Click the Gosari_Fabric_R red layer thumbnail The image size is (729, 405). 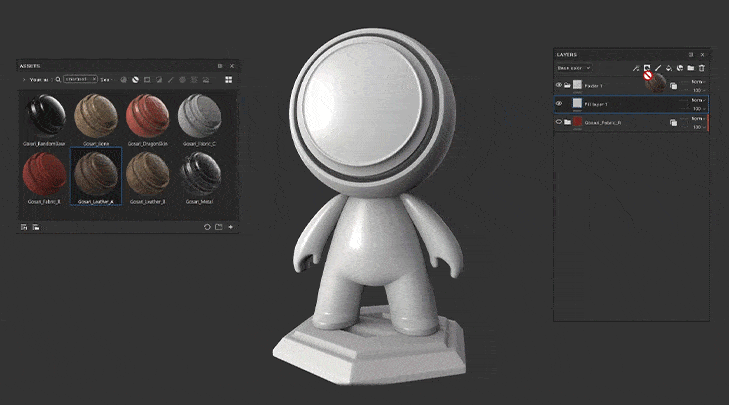[577, 122]
